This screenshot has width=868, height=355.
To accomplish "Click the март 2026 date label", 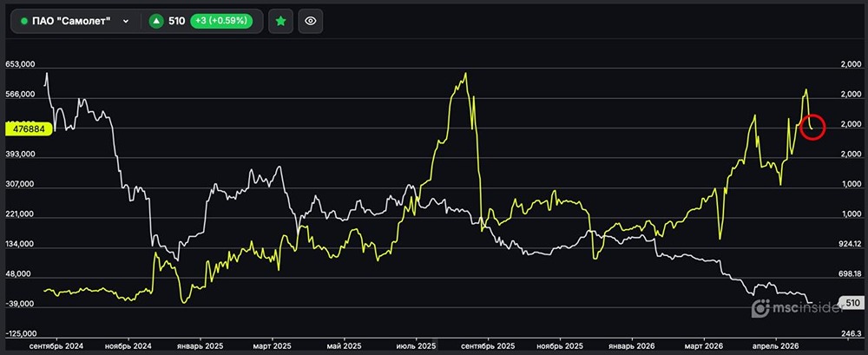I will tap(704, 345).
